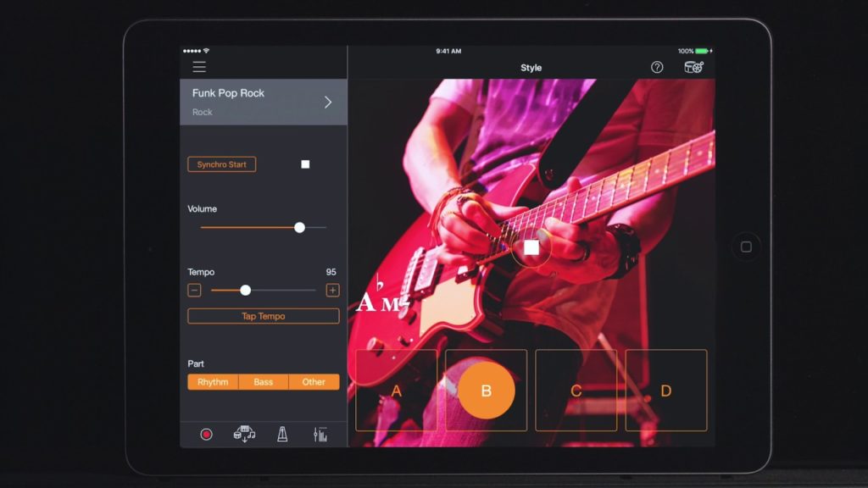Open the hamburger menu
This screenshot has width=868, height=488.
tap(199, 67)
